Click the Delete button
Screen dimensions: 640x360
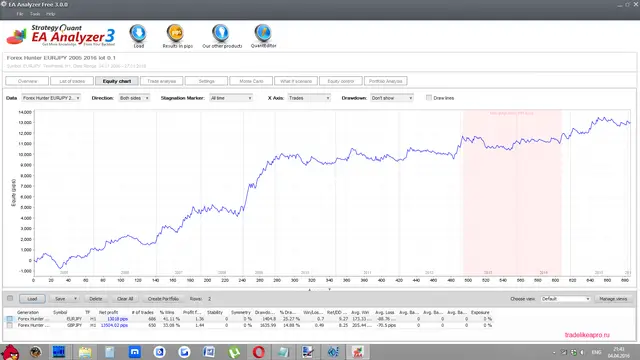(x=96, y=299)
